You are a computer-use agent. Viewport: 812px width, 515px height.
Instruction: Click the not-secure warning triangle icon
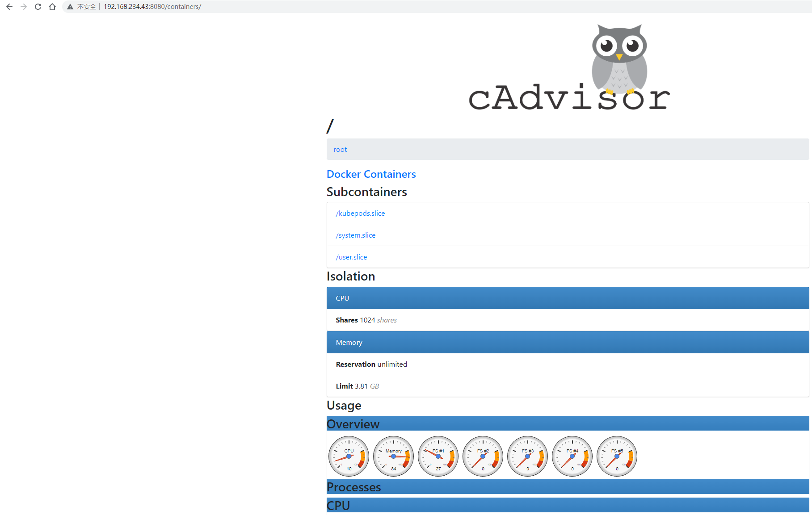[x=70, y=7]
